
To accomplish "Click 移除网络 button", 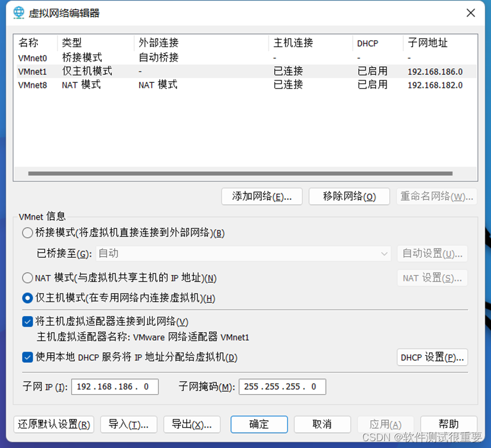I will coord(349,196).
